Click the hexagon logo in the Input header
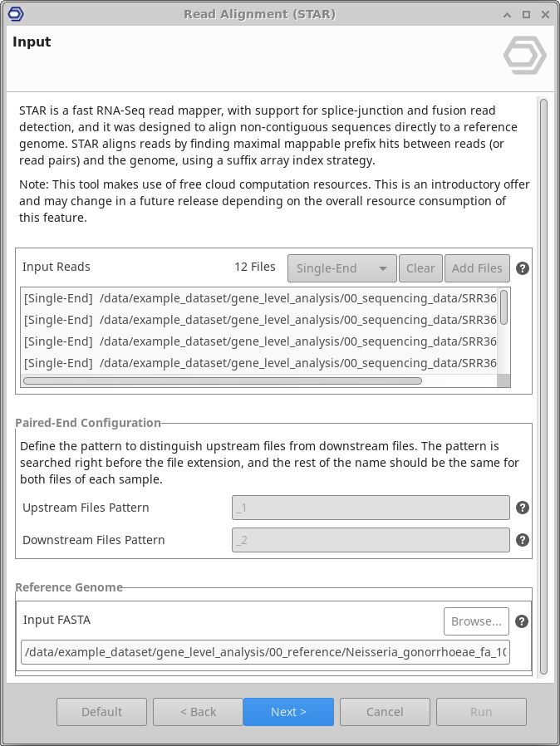 [x=525, y=56]
